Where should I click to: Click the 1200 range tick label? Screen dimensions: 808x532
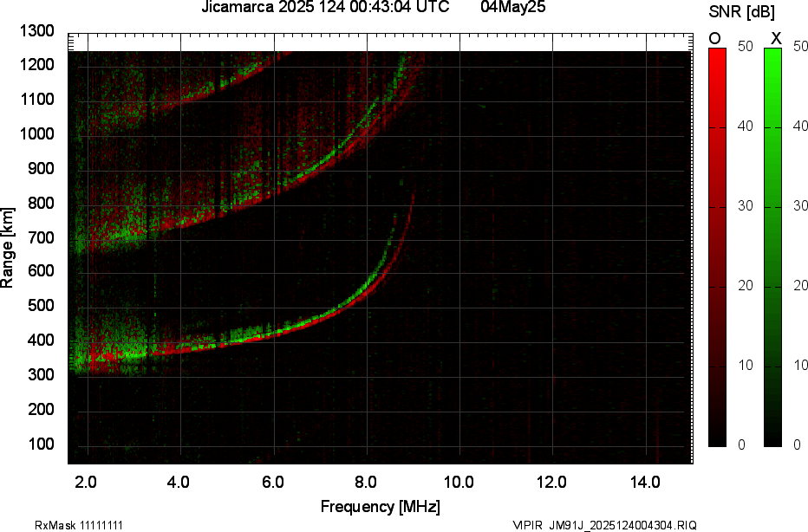37,65
